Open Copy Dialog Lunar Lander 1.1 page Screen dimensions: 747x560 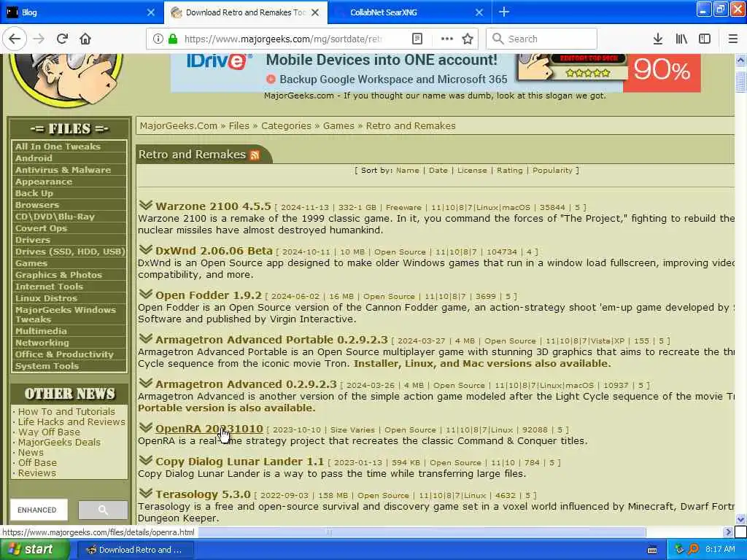(239, 462)
